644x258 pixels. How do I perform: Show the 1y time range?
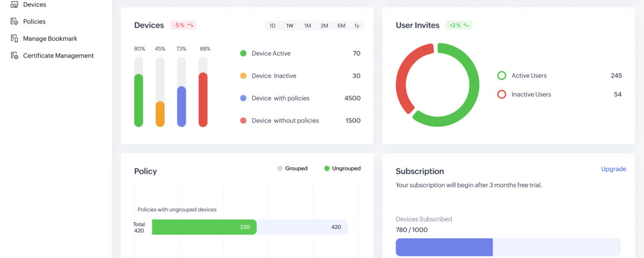pos(357,26)
